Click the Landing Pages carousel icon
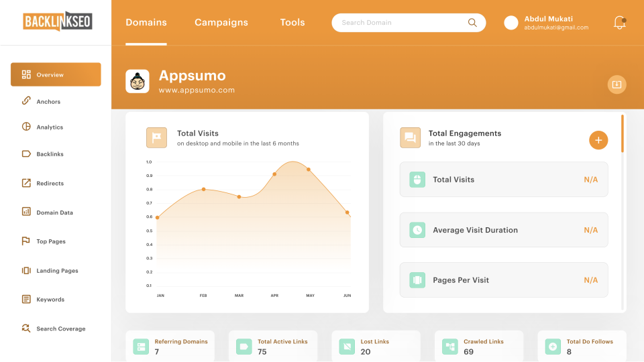 (26, 270)
